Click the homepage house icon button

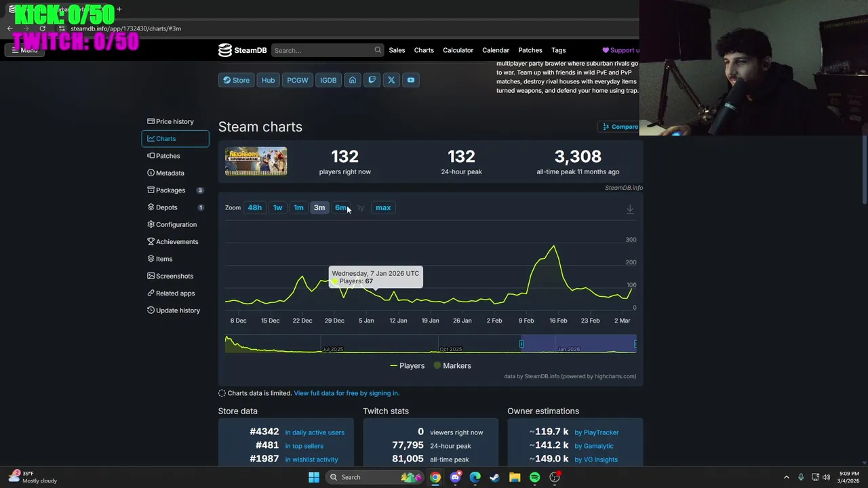(353, 80)
